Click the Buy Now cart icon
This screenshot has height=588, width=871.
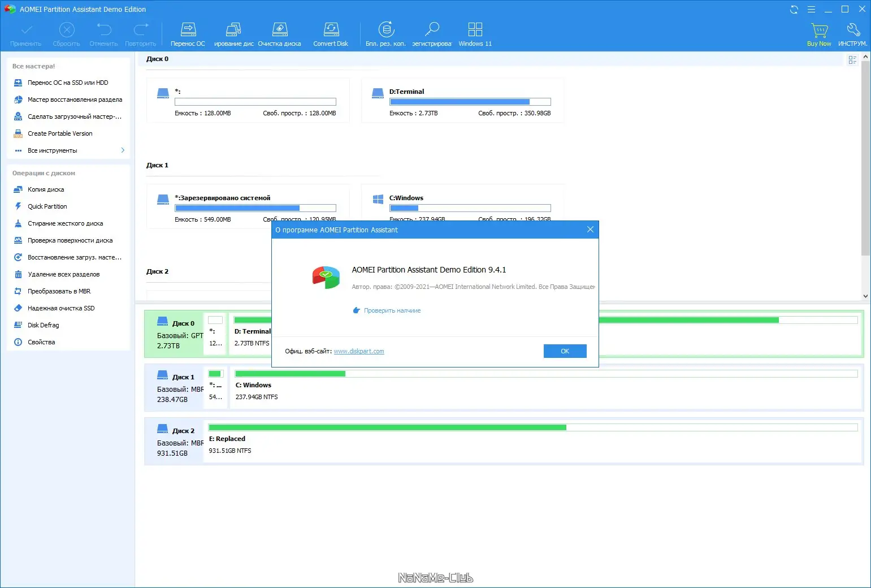point(819,34)
